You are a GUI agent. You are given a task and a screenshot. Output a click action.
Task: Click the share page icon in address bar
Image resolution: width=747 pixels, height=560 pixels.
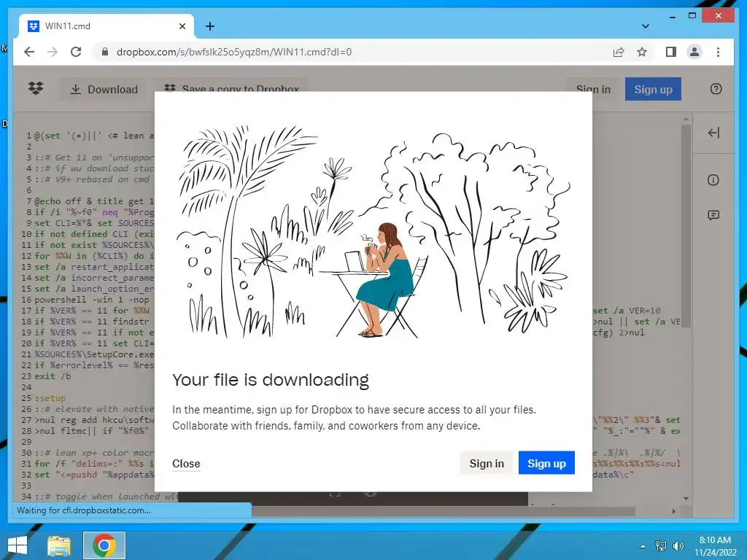pos(619,52)
